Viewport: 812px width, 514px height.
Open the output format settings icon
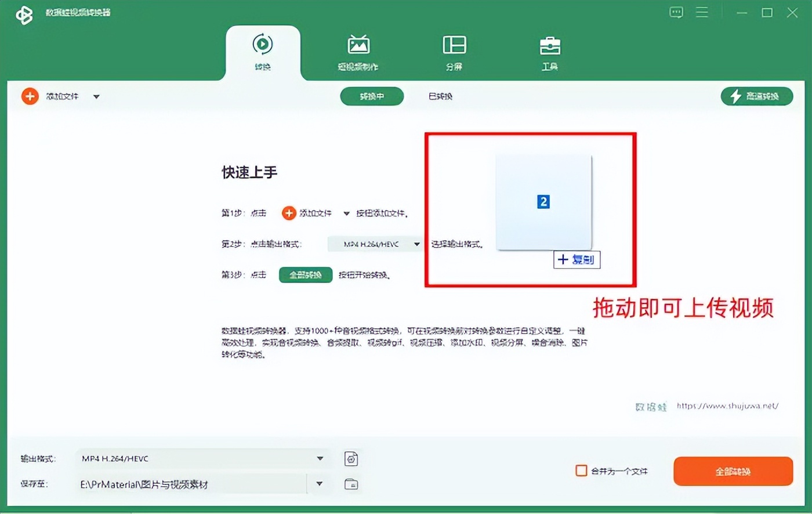351,459
